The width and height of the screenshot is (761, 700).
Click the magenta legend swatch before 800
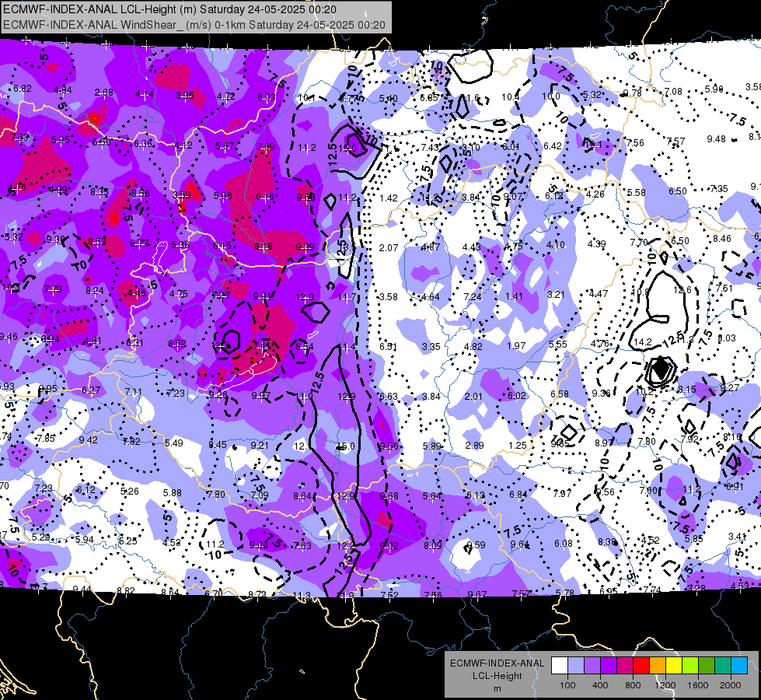[x=625, y=666]
